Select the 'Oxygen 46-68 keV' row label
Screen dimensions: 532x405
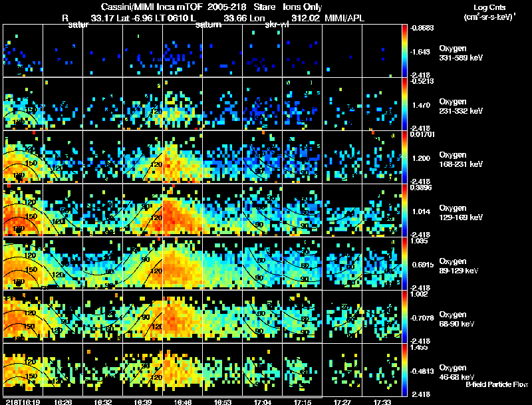pyautogui.click(x=457, y=372)
